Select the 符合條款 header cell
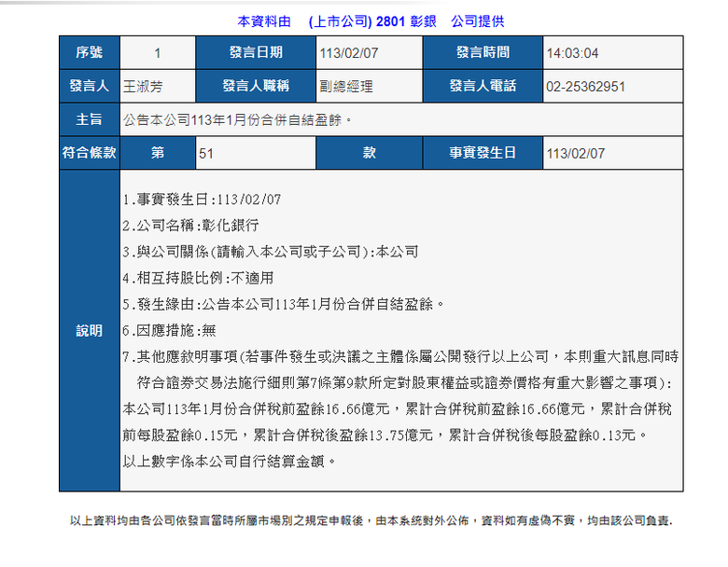Screen dimensions: 728x567 pos(90,153)
